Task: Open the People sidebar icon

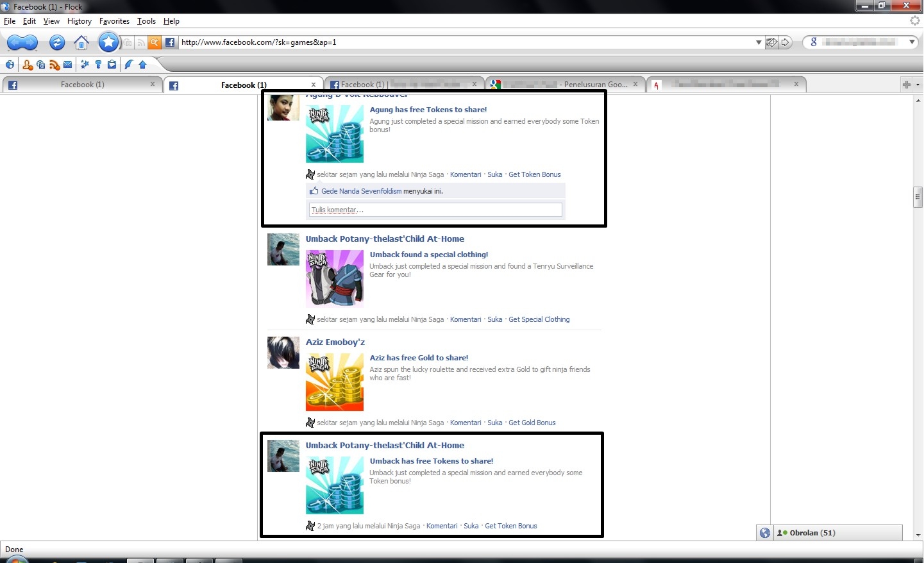Action: (x=28, y=65)
